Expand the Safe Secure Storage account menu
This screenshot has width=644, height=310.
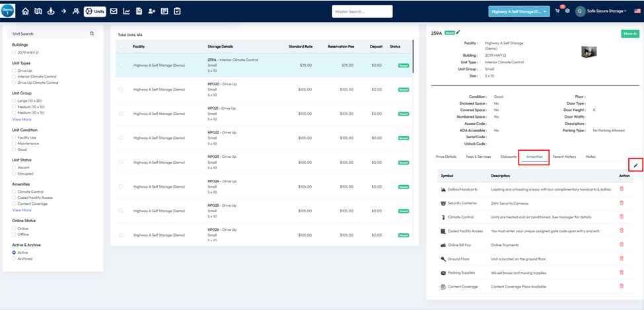601,11
